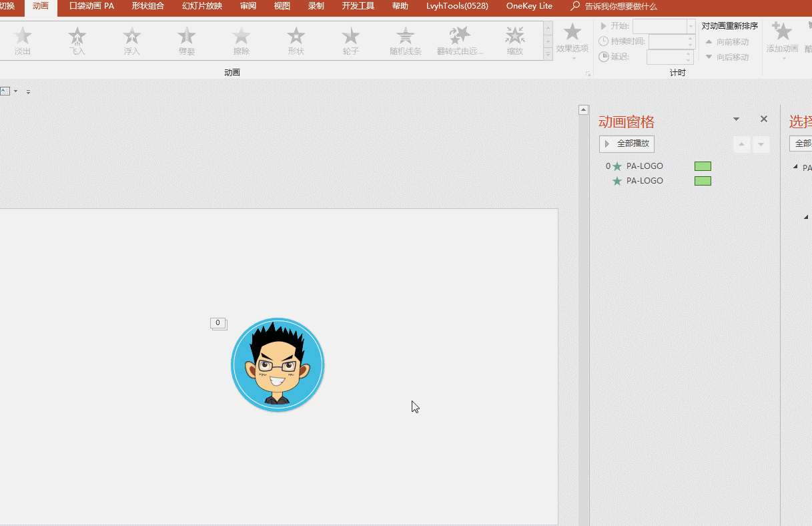
Task: Click the PA-LOGO avatar image on slide
Action: pos(278,364)
